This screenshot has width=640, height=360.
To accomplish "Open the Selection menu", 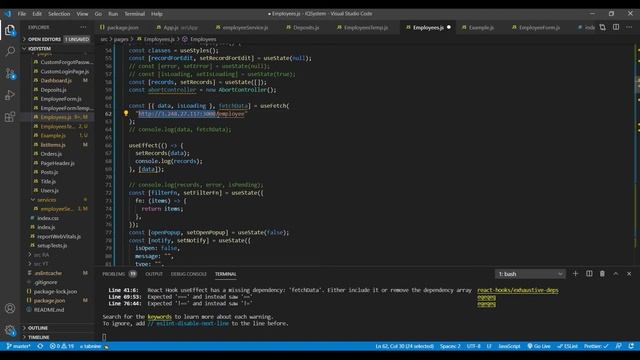I will 59,13.
